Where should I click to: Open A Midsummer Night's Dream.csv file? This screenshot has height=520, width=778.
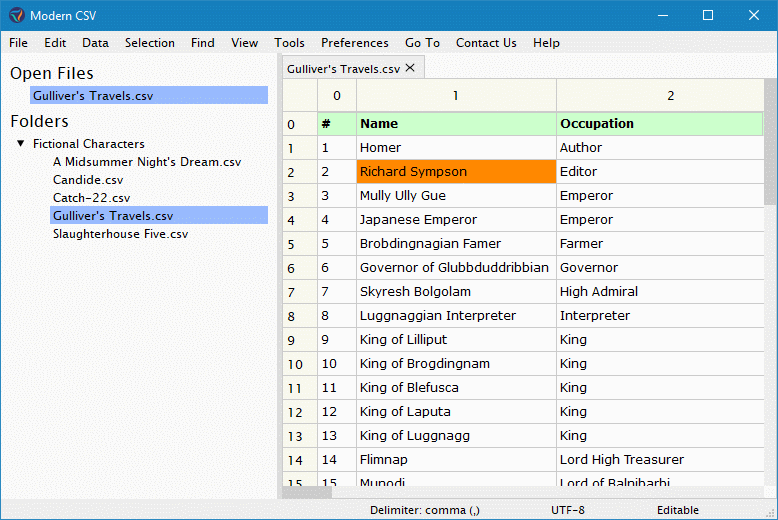[x=147, y=162]
